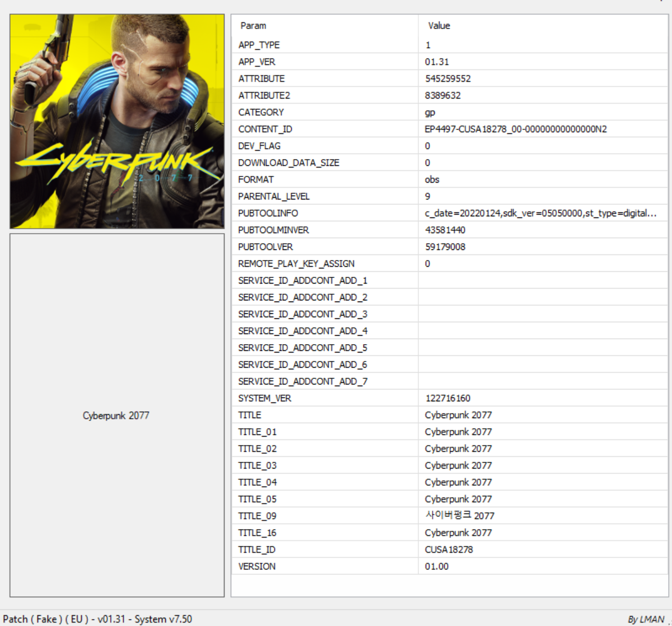Click the 01.31 APP_VER value
Viewport: 672px width, 626px height.
coord(437,62)
